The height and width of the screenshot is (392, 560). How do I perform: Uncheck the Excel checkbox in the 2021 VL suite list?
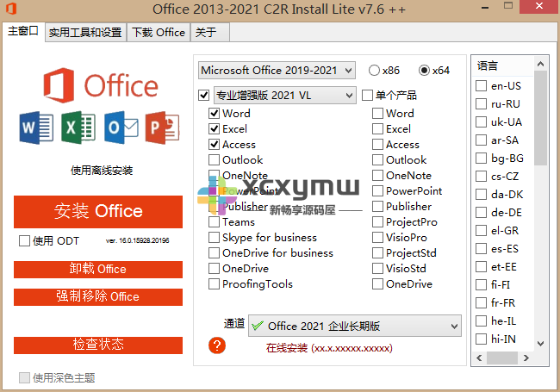tap(214, 128)
